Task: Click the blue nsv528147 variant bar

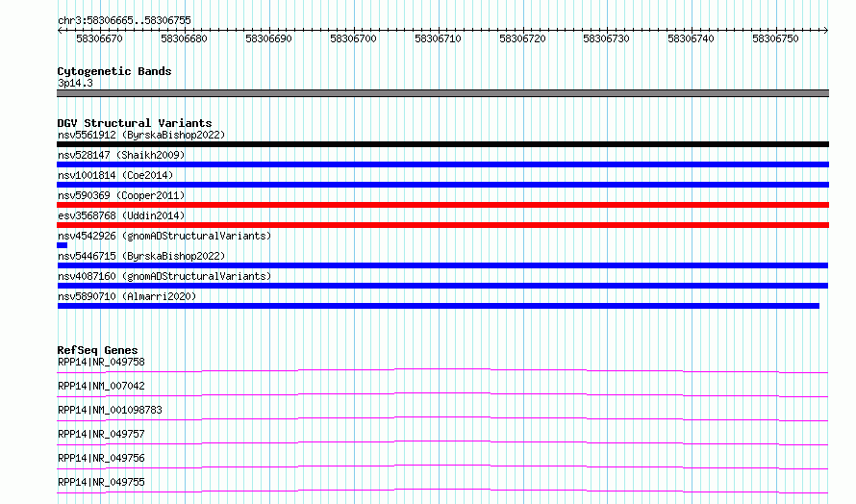Action: coord(442,164)
